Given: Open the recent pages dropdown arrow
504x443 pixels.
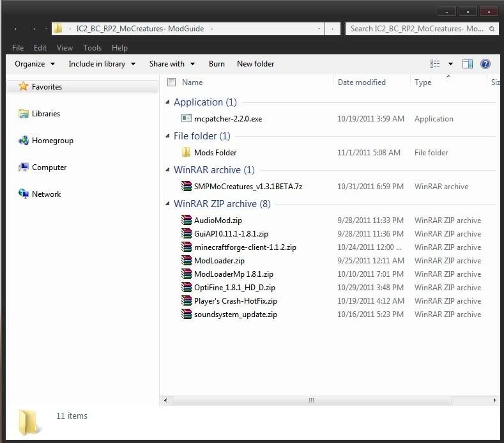Looking at the screenshot, I should [46, 29].
